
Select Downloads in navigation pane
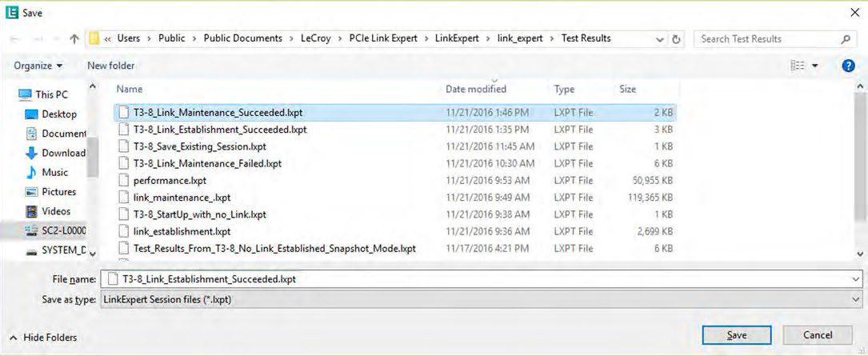[x=56, y=153]
